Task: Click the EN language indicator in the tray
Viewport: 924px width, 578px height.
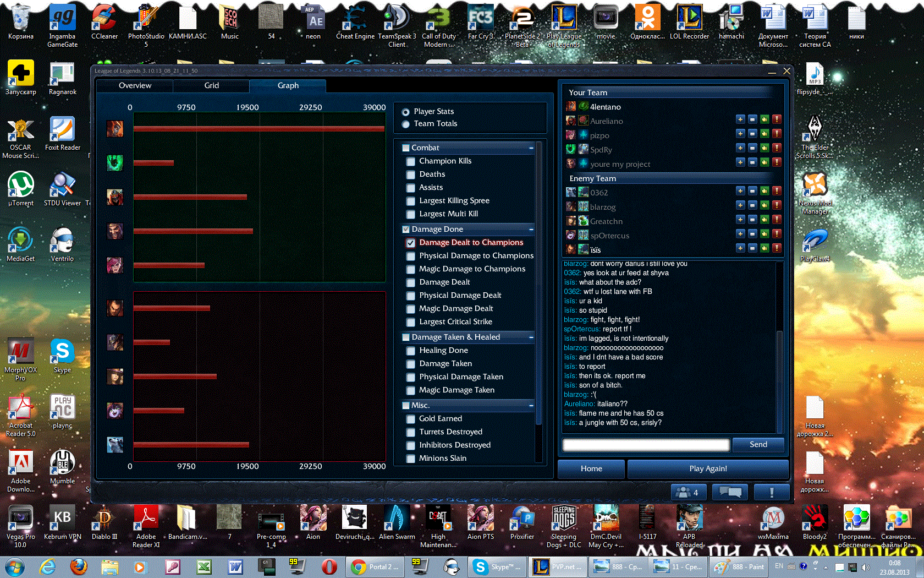Action: [779, 566]
